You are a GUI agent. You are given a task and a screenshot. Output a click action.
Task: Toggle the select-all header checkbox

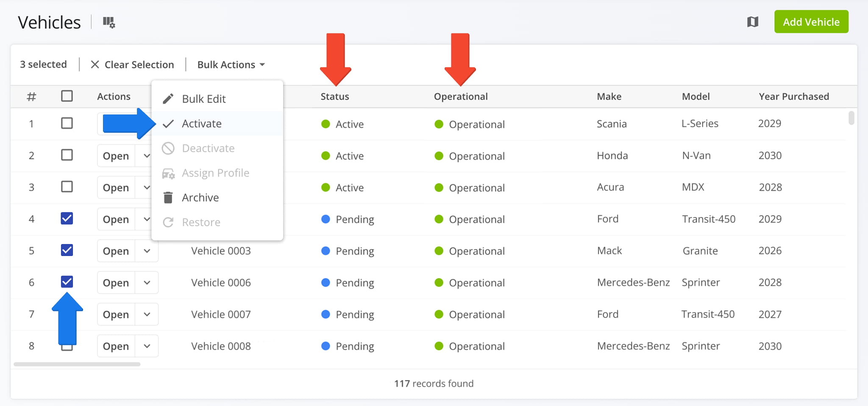pyautogui.click(x=67, y=96)
